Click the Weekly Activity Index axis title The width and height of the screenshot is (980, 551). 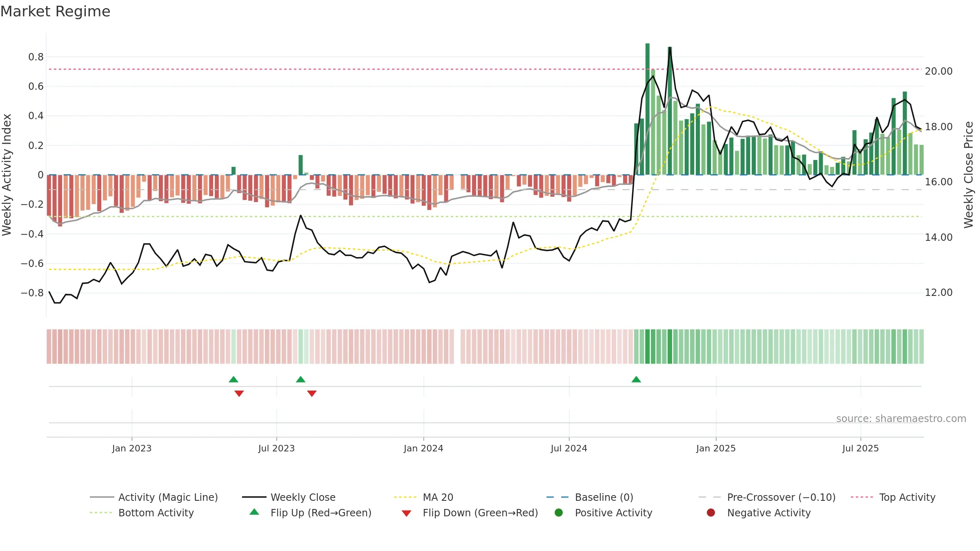pyautogui.click(x=7, y=175)
